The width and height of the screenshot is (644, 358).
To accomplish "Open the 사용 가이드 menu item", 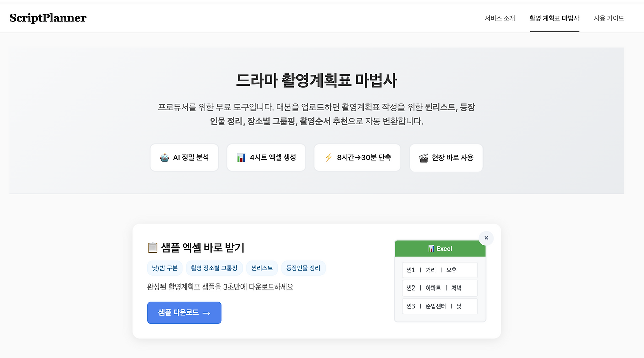I will tap(608, 18).
